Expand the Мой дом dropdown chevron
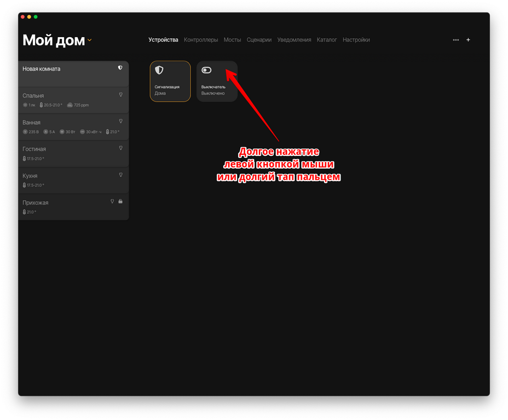 click(90, 40)
